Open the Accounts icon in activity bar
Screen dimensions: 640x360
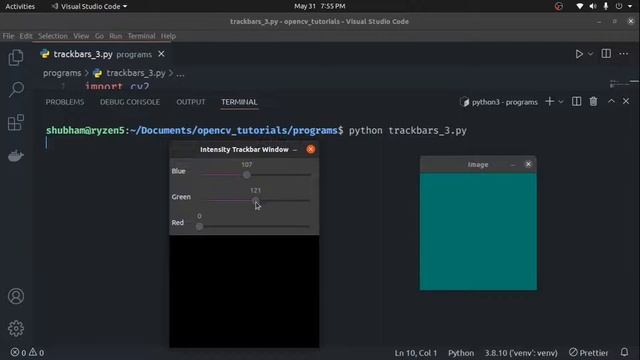point(16,296)
